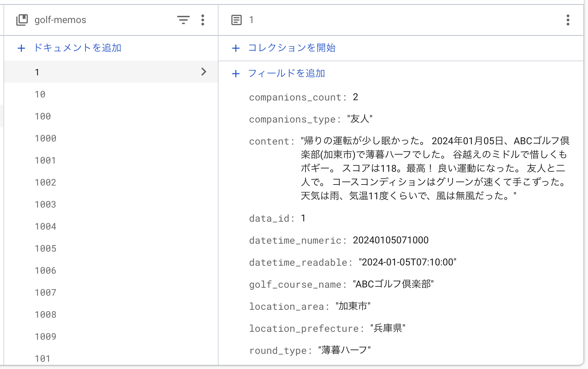
Task: Open the golf-memos collection options menu
Action: click(203, 20)
